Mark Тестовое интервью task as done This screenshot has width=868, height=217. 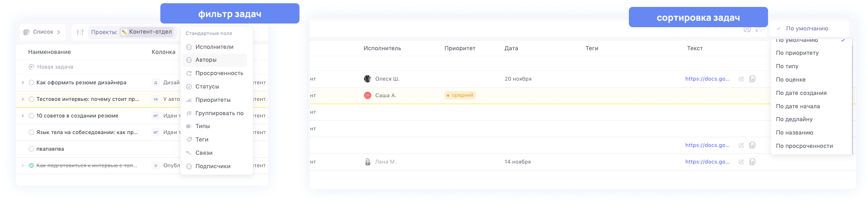tap(31, 99)
